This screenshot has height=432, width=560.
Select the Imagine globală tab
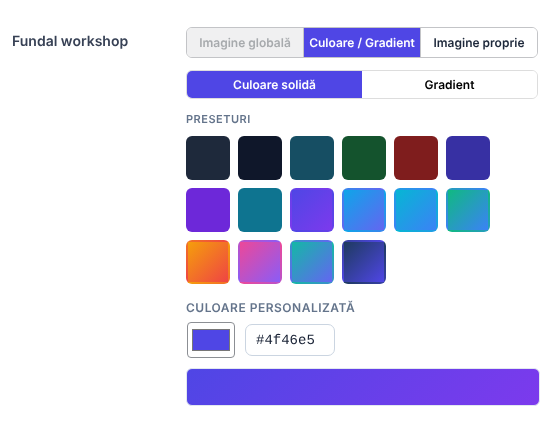click(x=245, y=42)
